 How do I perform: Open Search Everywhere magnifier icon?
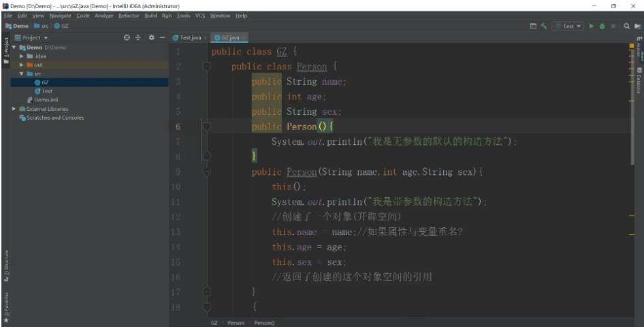(626, 26)
